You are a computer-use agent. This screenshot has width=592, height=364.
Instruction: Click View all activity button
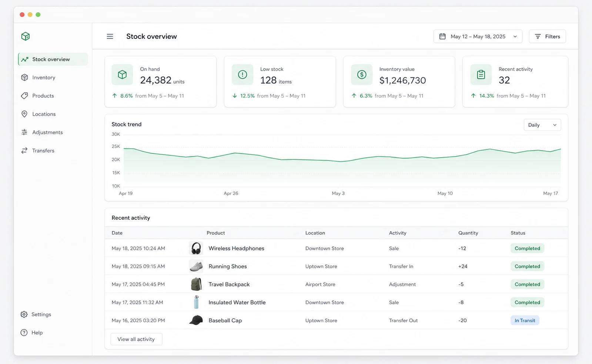136,339
